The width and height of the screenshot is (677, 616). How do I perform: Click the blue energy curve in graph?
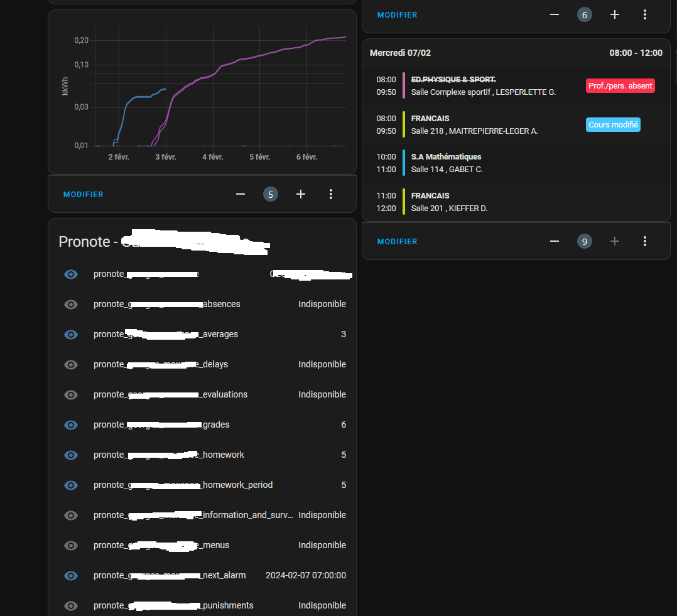138,98
